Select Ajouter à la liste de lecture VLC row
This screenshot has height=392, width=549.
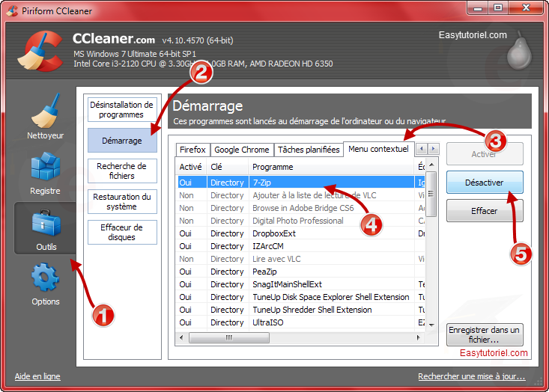[x=300, y=195]
